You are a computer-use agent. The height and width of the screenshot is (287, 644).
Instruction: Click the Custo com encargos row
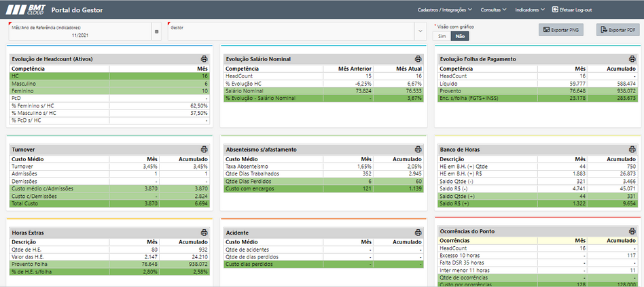tap(323, 189)
